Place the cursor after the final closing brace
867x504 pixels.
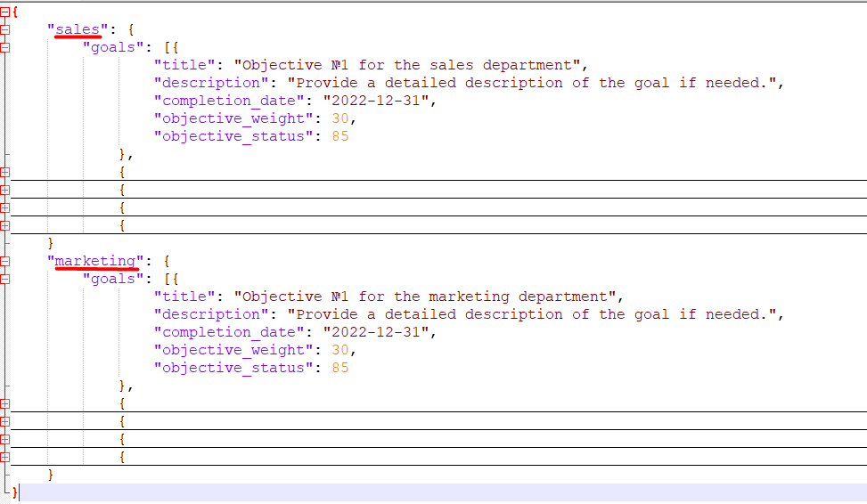click(20, 492)
